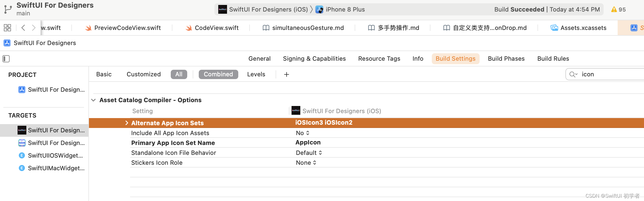Open the simultaneousGesture.md tab

click(x=303, y=28)
